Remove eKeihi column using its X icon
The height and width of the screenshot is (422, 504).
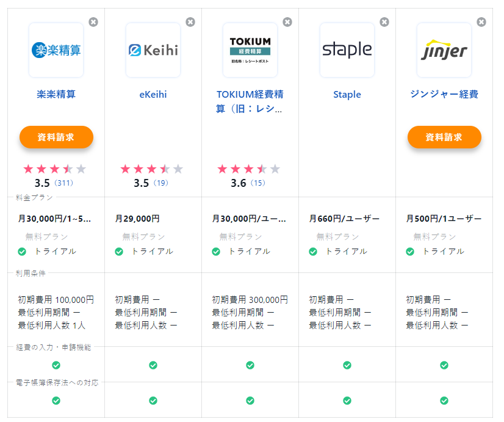point(190,22)
